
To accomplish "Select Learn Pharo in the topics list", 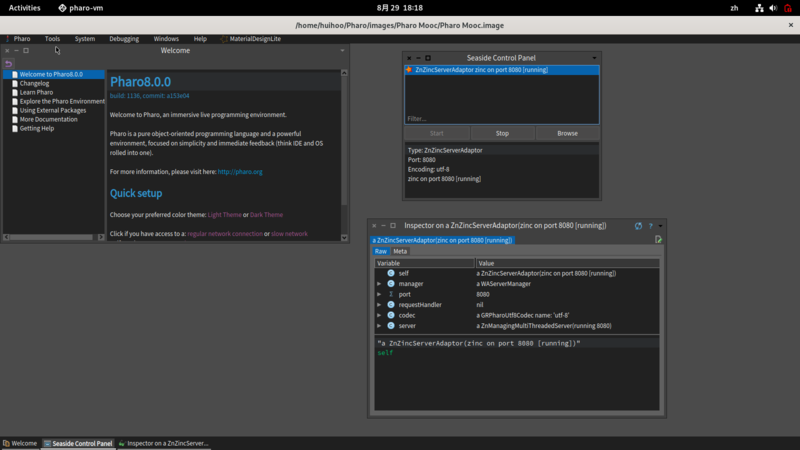I will coord(36,93).
